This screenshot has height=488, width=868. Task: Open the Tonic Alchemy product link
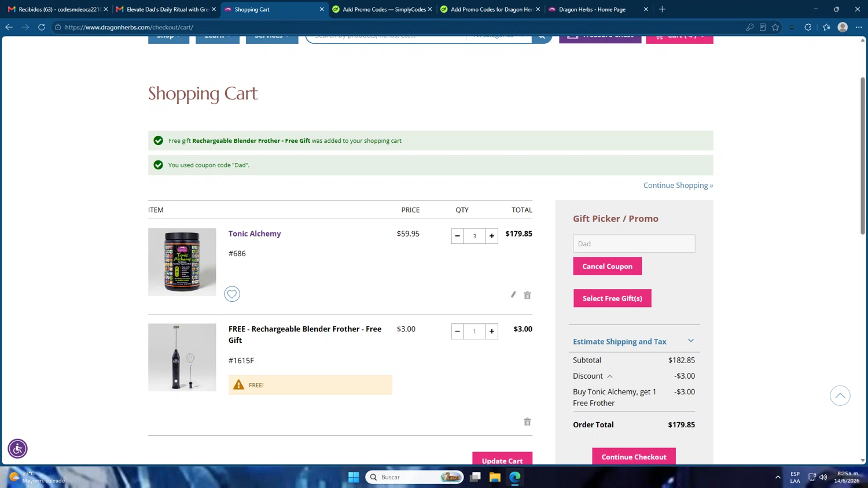(255, 234)
